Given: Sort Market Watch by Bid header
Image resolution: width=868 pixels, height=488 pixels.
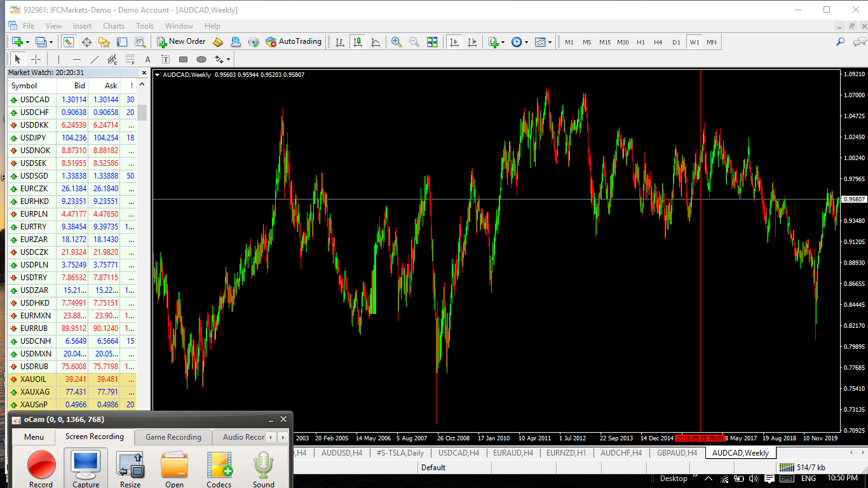Looking at the screenshot, I should coord(73,86).
